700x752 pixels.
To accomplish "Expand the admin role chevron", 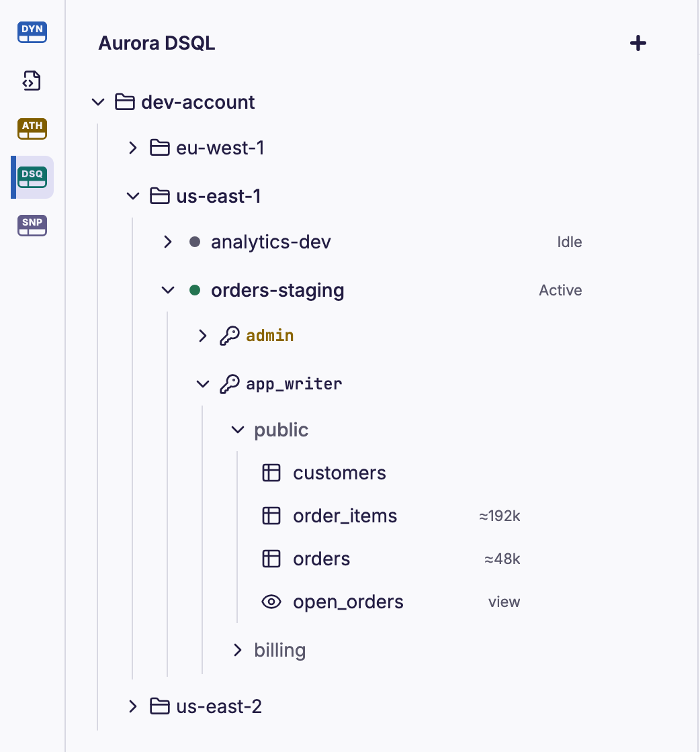I will pos(203,336).
